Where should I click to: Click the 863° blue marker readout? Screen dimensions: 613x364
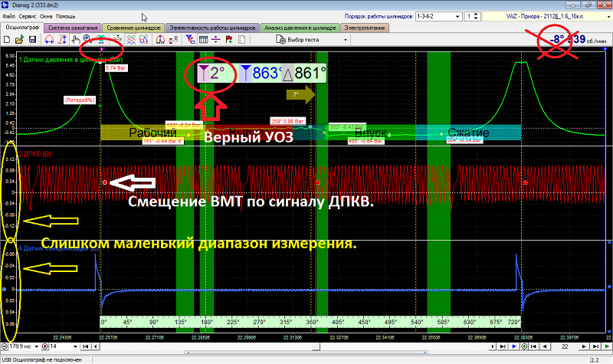260,73
